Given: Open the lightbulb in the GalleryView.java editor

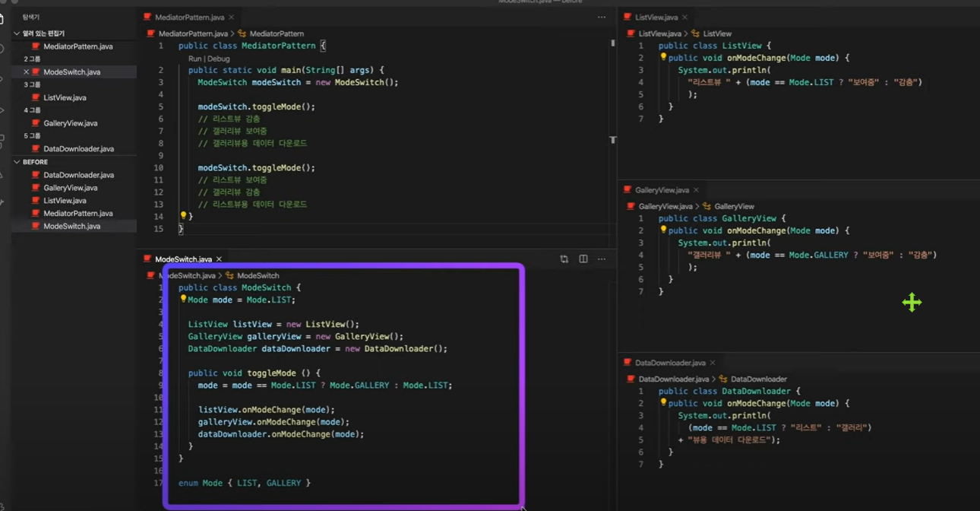Looking at the screenshot, I should pos(663,230).
